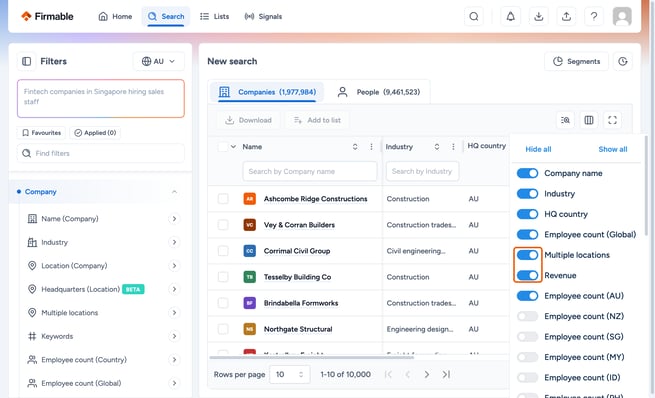This screenshot has height=398, width=655.
Task: Click the Download button
Action: click(x=248, y=120)
